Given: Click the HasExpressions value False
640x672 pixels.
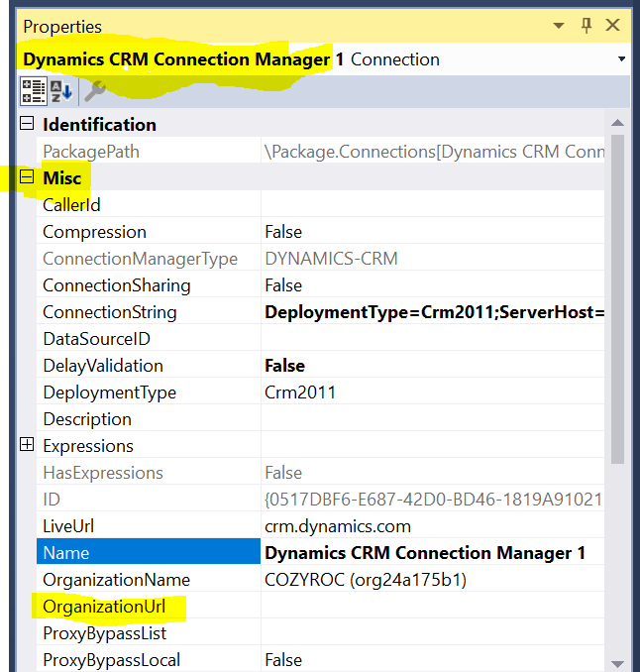Looking at the screenshot, I should tap(433, 473).
